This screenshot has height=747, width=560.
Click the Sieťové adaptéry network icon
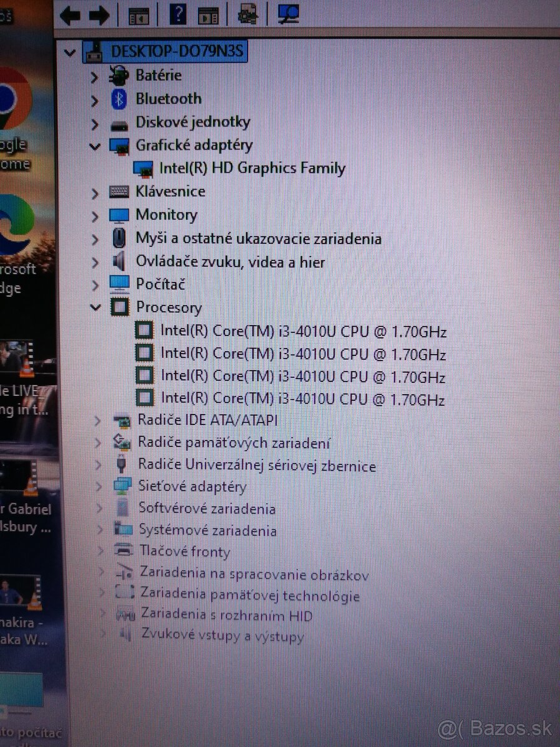(x=123, y=487)
